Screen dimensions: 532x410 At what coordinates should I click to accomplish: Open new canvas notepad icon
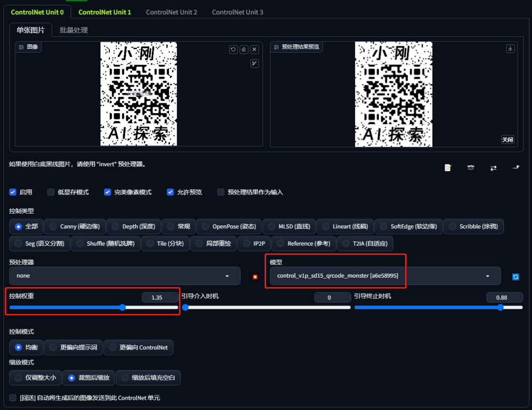click(x=448, y=167)
